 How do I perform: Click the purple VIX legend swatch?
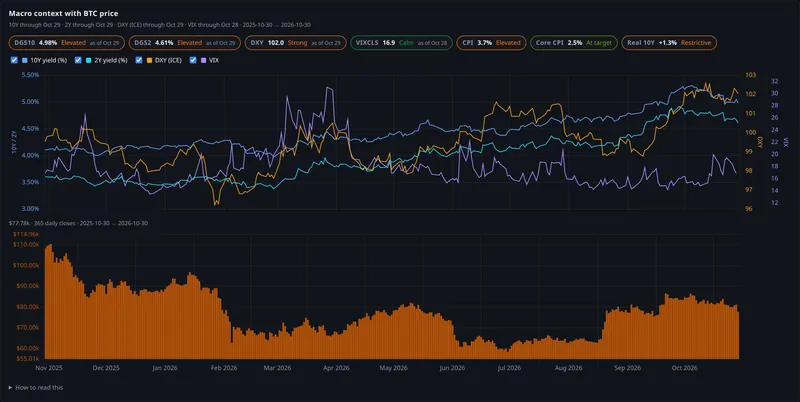204,60
